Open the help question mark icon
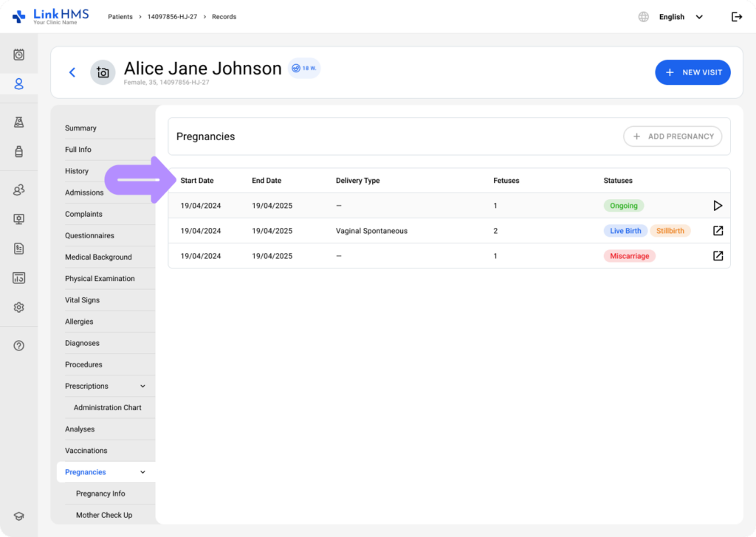Viewport: 756px width, 537px height. [19, 346]
